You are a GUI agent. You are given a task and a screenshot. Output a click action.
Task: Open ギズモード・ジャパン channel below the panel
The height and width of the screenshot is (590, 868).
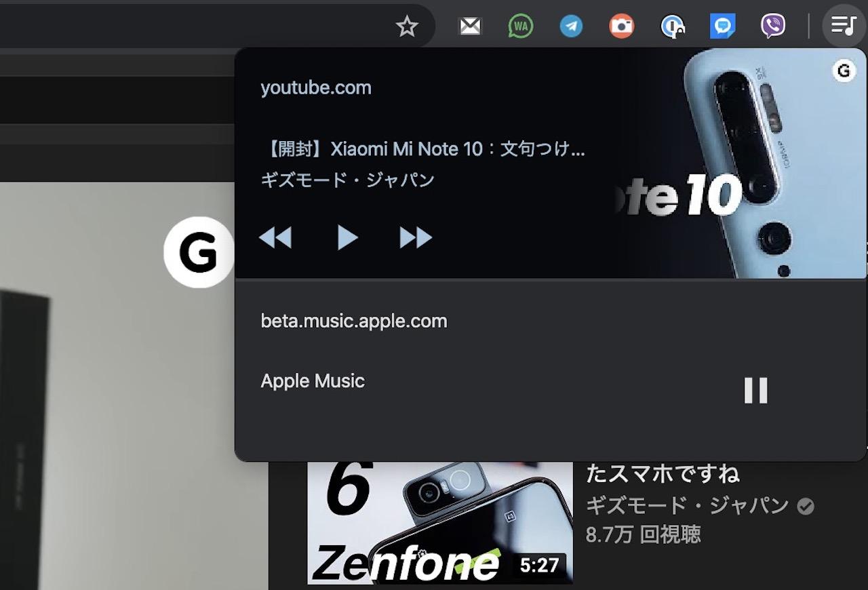pyautogui.click(x=687, y=506)
